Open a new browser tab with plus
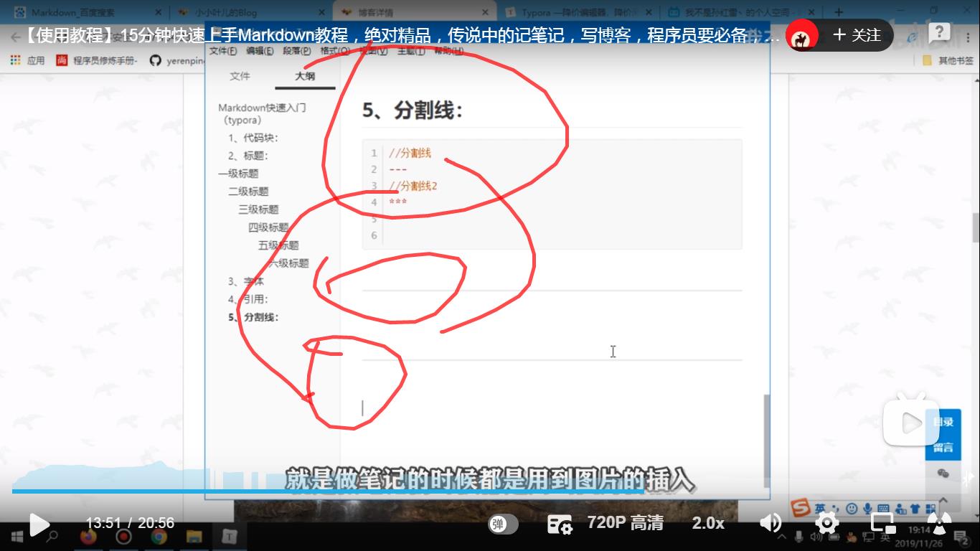Screen dimensions: 980x551 tap(838, 12)
